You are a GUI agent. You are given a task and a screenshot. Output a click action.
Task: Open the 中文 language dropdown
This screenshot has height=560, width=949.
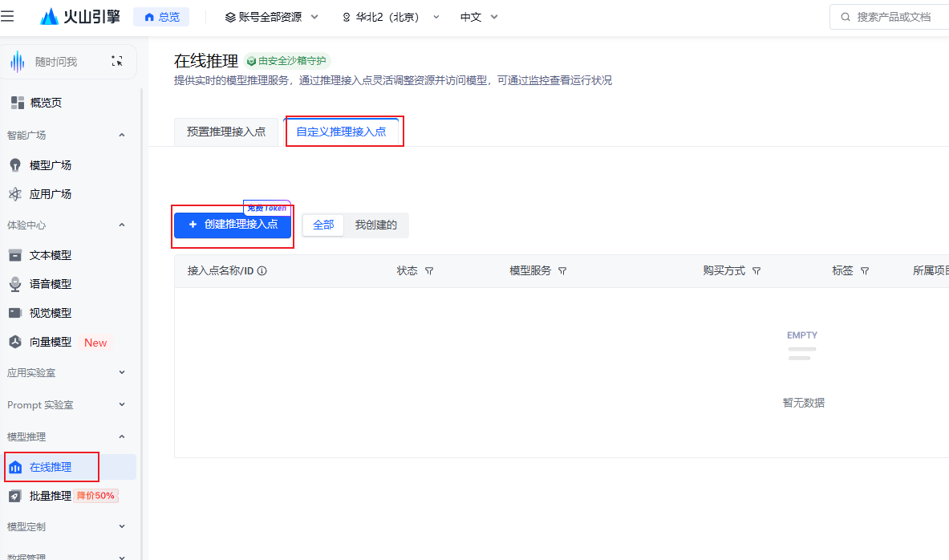[479, 17]
